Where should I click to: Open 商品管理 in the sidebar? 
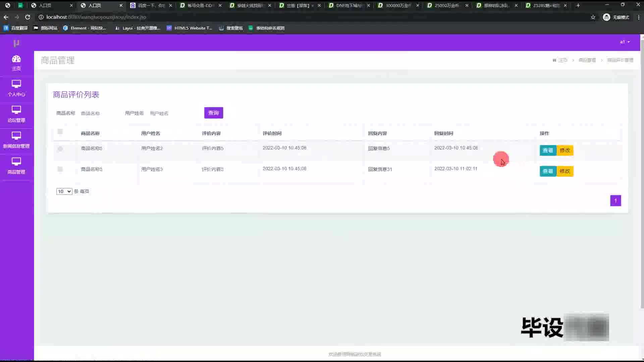point(16,166)
